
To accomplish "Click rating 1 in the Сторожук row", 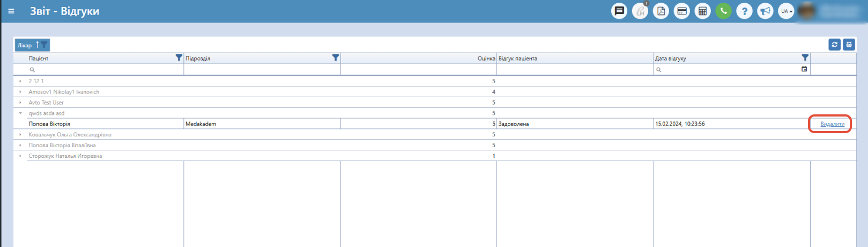I will 494,156.
